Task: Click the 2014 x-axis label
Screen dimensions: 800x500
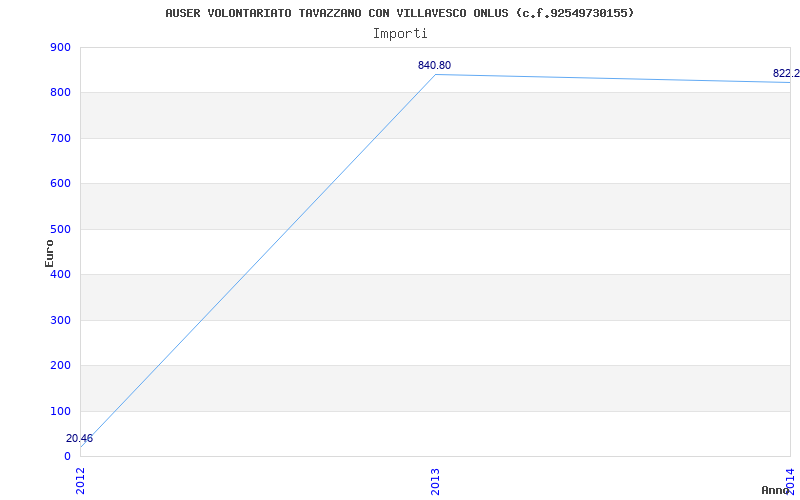Action: pyautogui.click(x=790, y=481)
